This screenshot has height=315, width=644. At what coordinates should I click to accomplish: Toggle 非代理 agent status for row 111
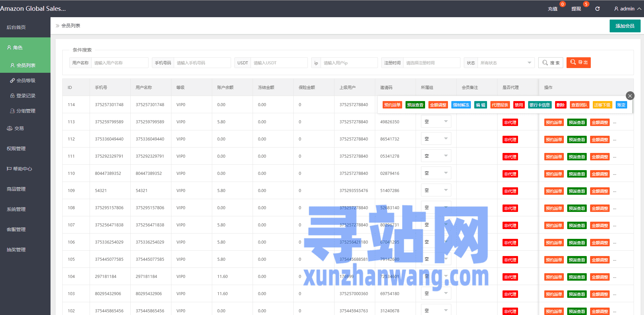point(510,157)
